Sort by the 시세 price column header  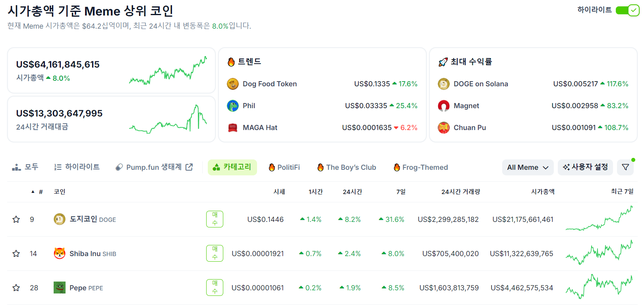279,192
